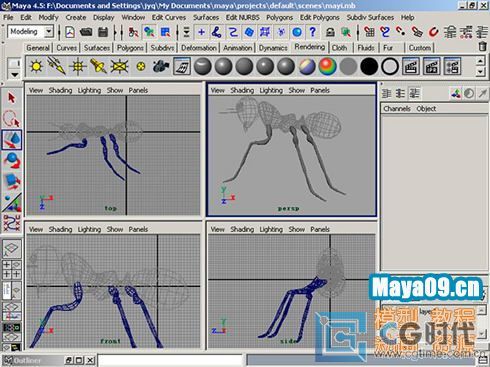This screenshot has height=367, width=490.
Task: Toggle snap to grids button
Action: [369, 32]
